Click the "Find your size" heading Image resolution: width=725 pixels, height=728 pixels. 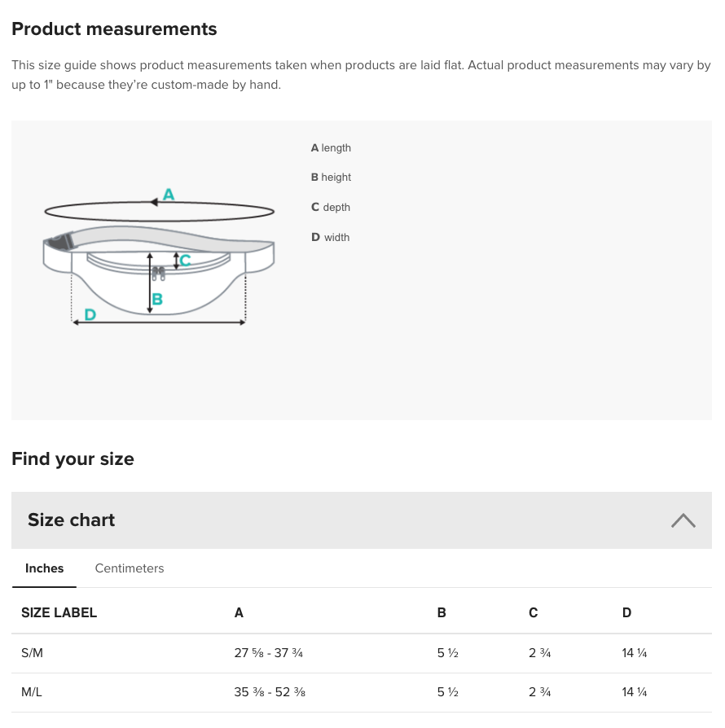72,459
